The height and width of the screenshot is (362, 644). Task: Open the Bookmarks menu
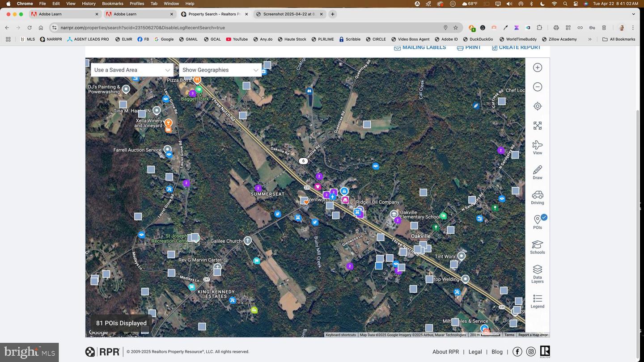112,4
